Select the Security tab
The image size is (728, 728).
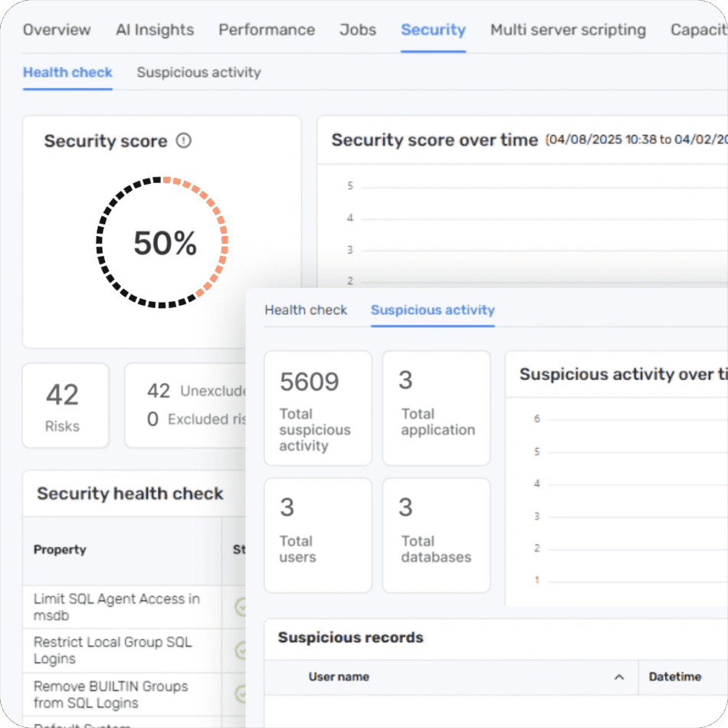433,30
